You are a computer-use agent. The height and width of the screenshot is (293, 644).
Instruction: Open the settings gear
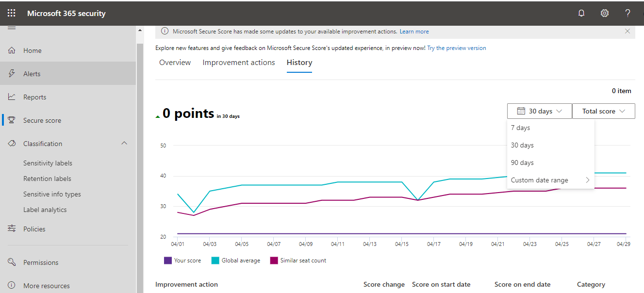tap(605, 13)
